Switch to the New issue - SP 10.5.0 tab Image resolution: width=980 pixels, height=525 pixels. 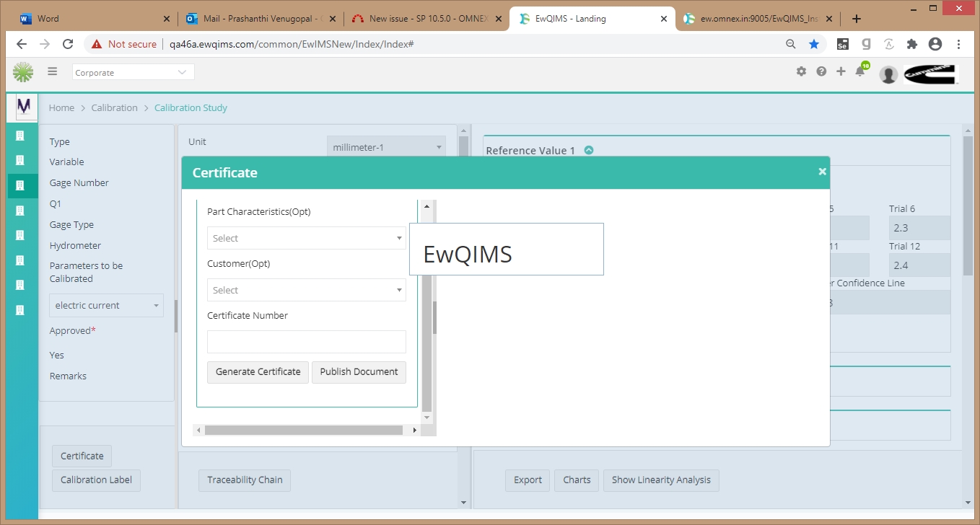pos(426,19)
